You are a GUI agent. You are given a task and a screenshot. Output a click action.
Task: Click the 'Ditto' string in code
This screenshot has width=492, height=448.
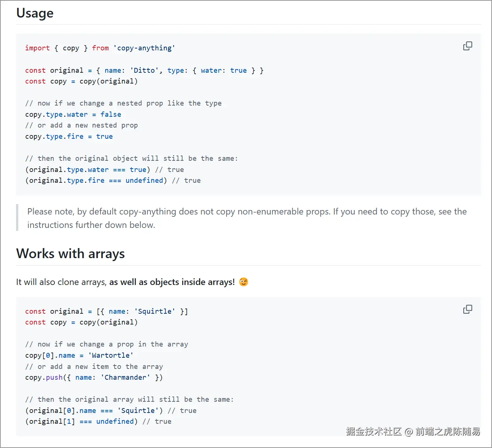[144, 71]
